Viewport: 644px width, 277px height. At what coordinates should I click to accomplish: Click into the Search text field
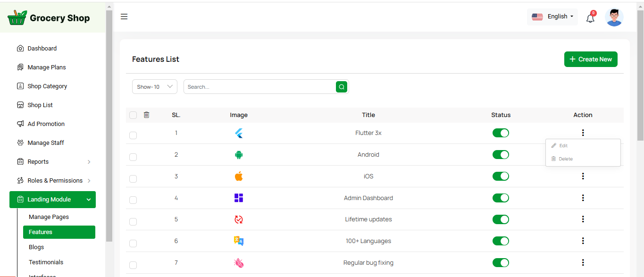(259, 87)
